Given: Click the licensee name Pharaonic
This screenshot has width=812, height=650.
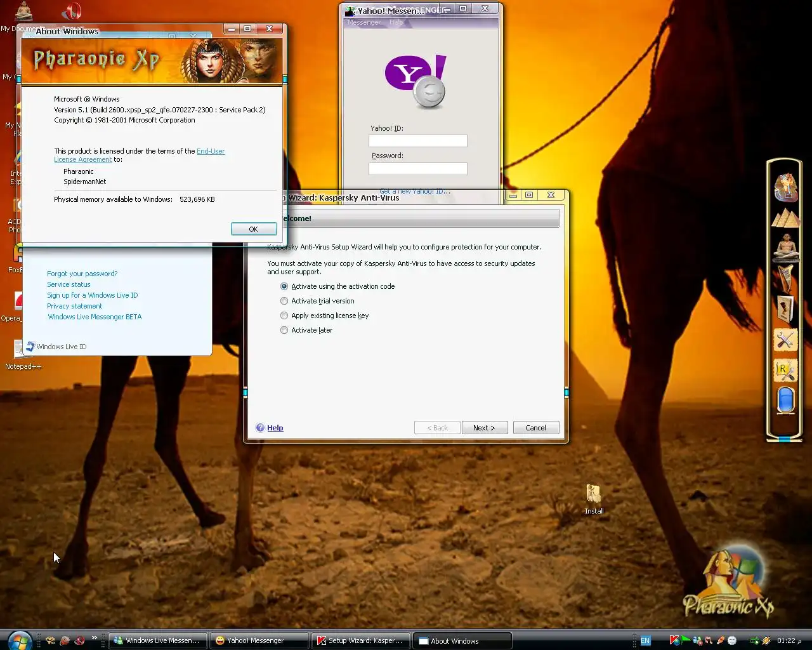Looking at the screenshot, I should coord(79,171).
